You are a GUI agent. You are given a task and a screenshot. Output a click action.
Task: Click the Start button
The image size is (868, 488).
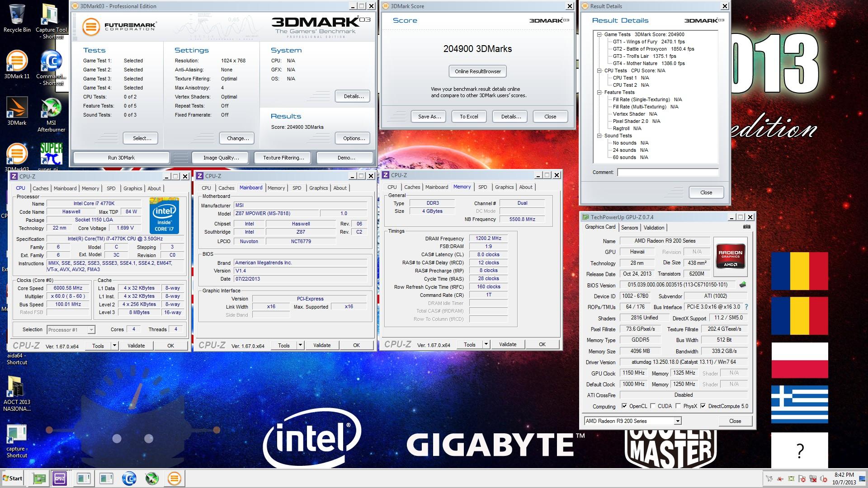[x=13, y=478]
